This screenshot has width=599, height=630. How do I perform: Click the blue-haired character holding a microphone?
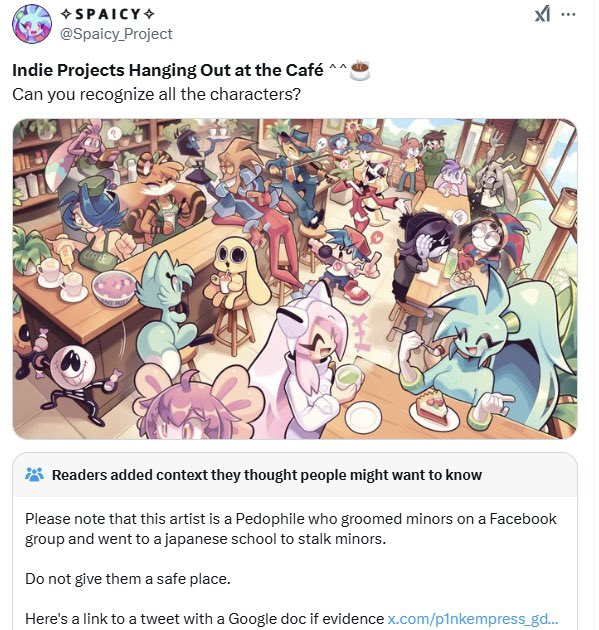[x=347, y=259]
